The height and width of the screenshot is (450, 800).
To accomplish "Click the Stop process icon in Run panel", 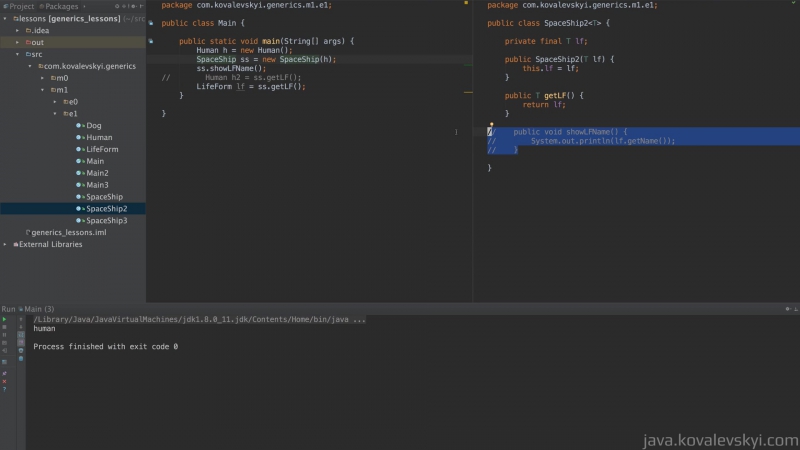I will click(x=5, y=328).
